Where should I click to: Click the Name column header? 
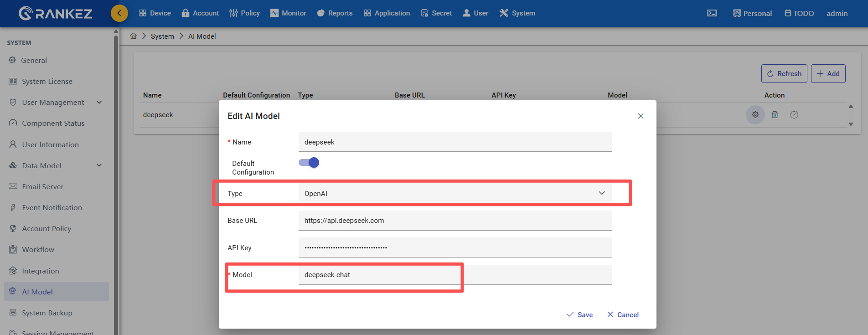coord(152,95)
